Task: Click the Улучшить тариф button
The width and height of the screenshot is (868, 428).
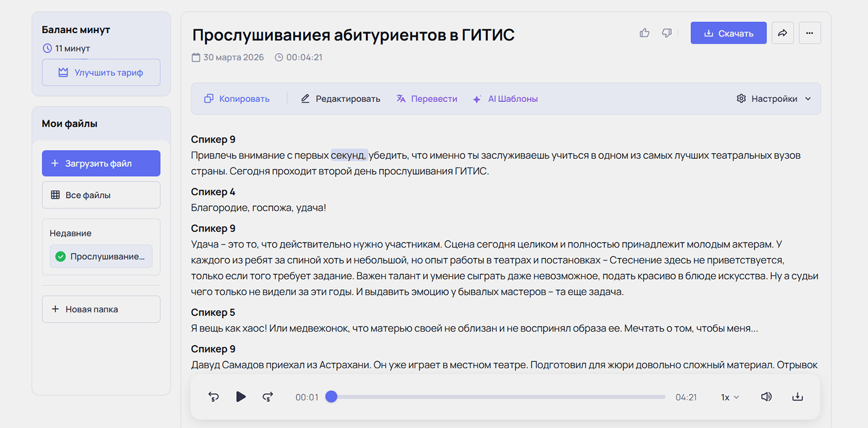Action: coord(101,73)
